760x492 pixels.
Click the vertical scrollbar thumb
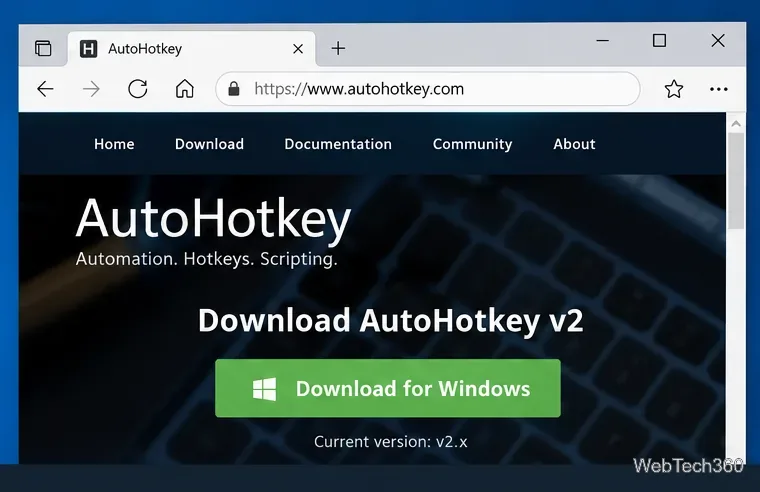pyautogui.click(x=736, y=180)
